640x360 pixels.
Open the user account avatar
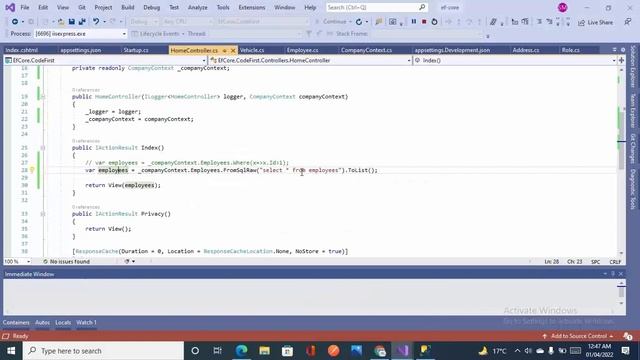pos(562,7)
